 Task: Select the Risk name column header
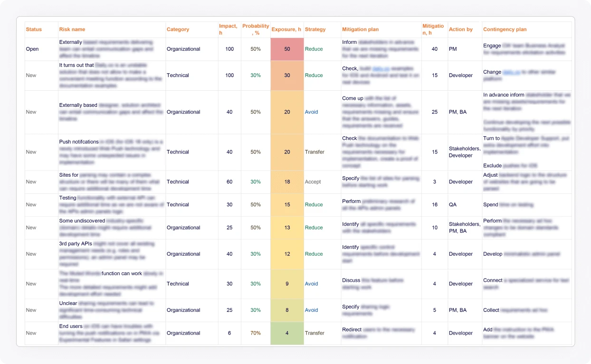pyautogui.click(x=72, y=29)
